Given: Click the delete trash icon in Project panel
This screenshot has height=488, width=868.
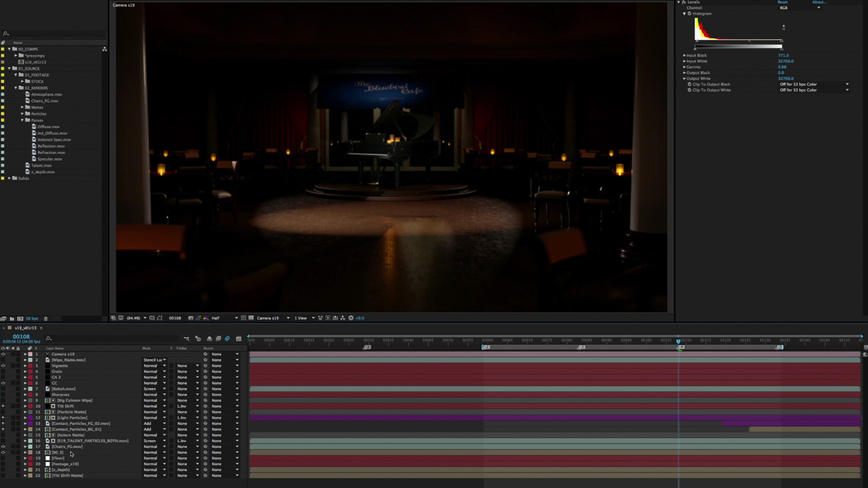Looking at the screenshot, I should pyautogui.click(x=46, y=319).
